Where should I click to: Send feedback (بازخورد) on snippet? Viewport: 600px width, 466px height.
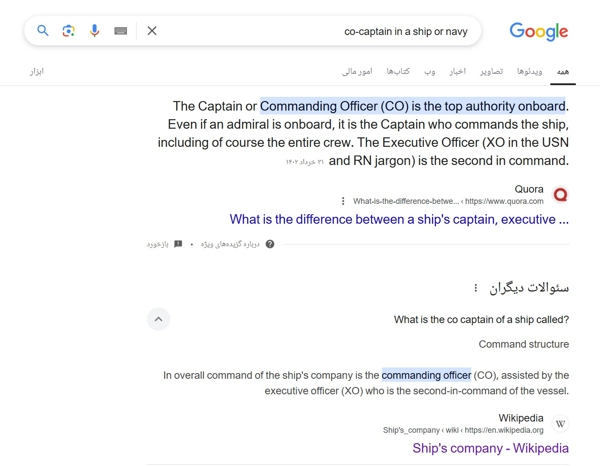coord(164,244)
